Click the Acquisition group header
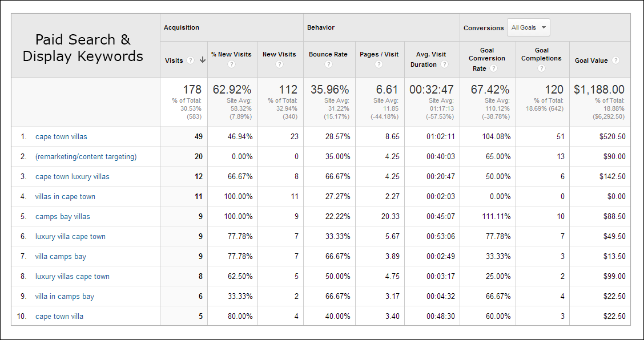The width and height of the screenshot is (644, 340). tap(182, 27)
